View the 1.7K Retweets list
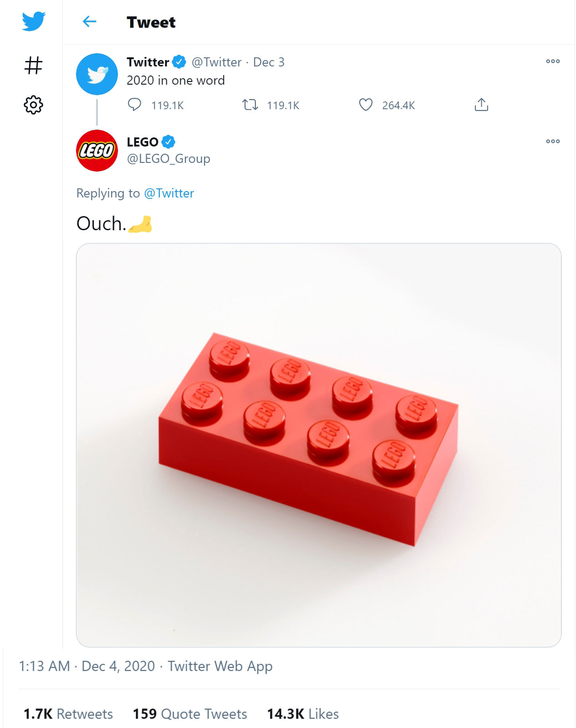576x728 pixels. tap(68, 714)
